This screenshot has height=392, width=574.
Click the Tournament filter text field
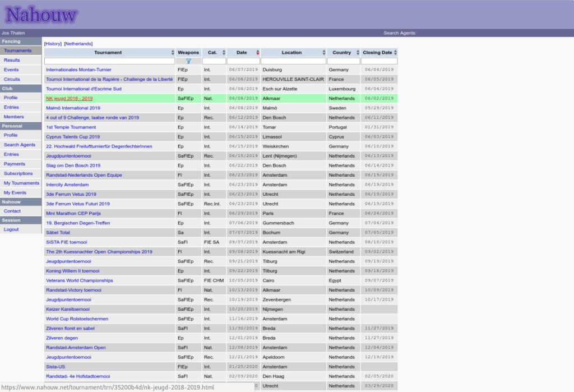pyautogui.click(x=109, y=61)
